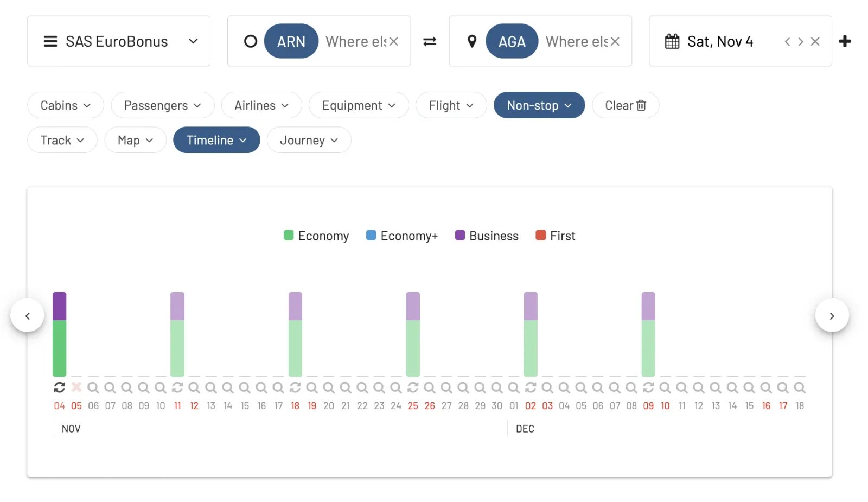Expand the Passengers filter
Image resolution: width=868 pixels, height=502 pixels.
163,105
